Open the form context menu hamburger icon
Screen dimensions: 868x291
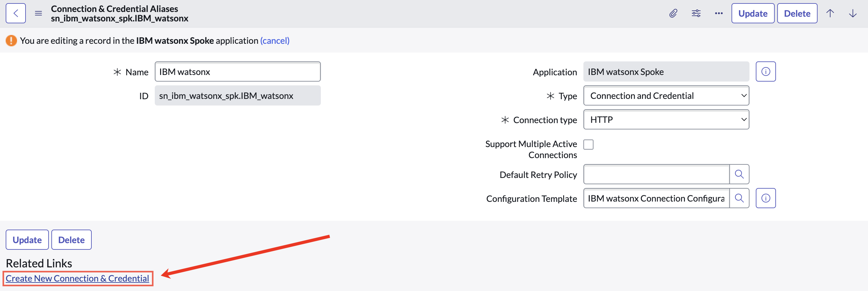38,14
